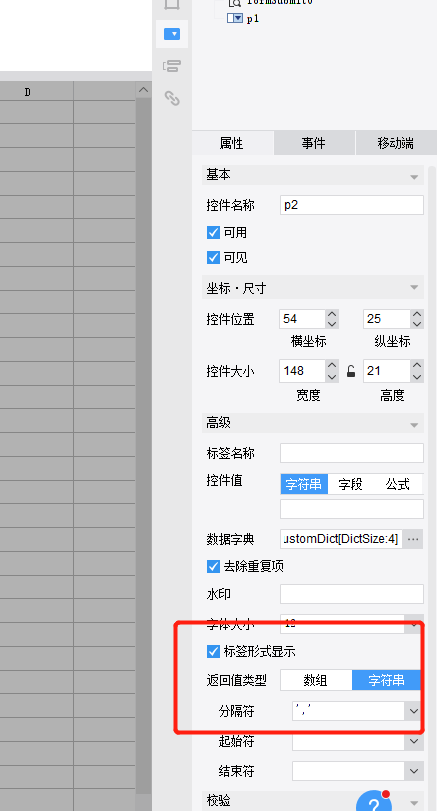Click the grid's scroll up arrow
Image resolution: width=437 pixels, height=811 pixels.
[143, 90]
